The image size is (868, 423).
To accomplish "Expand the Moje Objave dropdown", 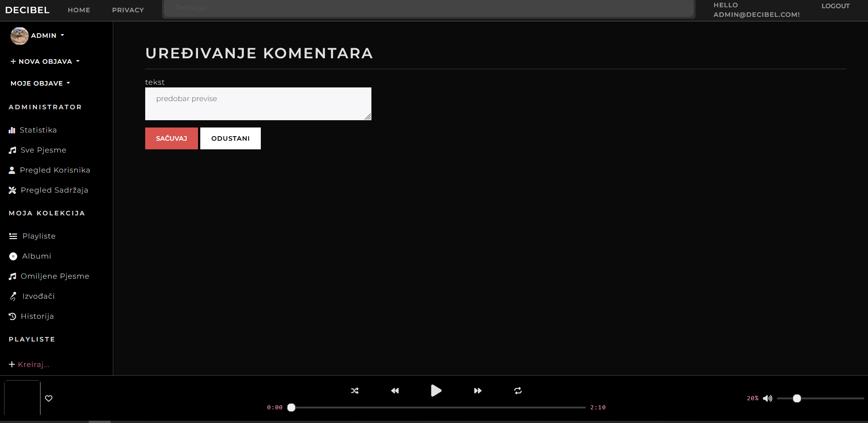I will [x=41, y=83].
